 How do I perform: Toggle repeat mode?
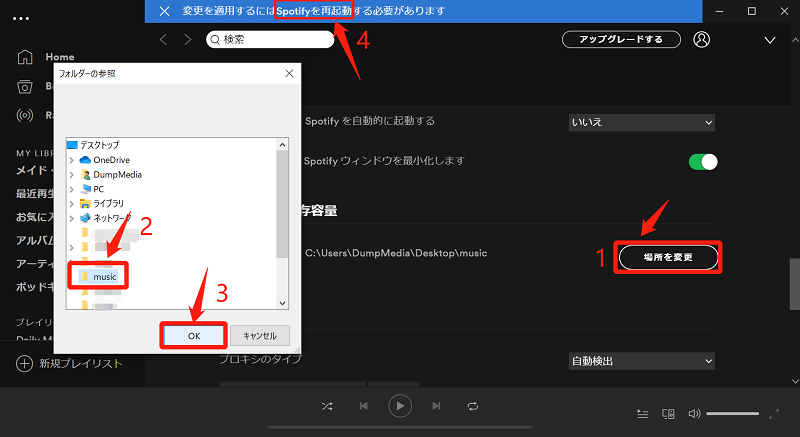473,406
